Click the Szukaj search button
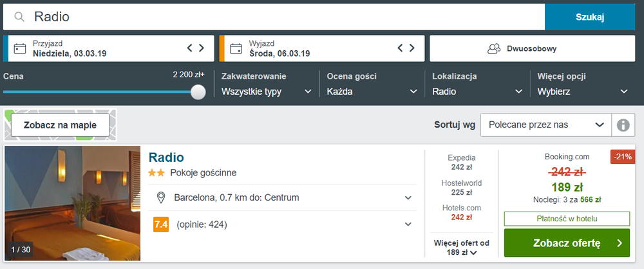The width and height of the screenshot is (644, 269). [590, 17]
